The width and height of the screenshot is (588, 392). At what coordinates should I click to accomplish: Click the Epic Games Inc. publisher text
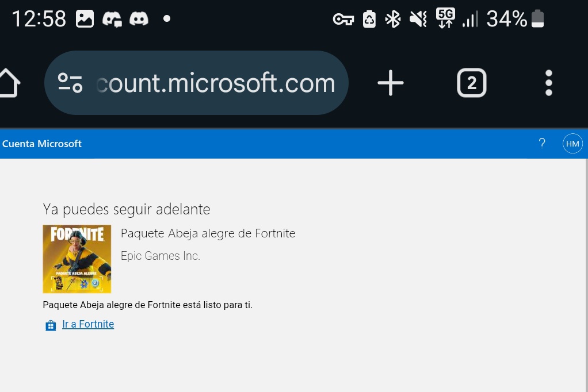coord(160,256)
